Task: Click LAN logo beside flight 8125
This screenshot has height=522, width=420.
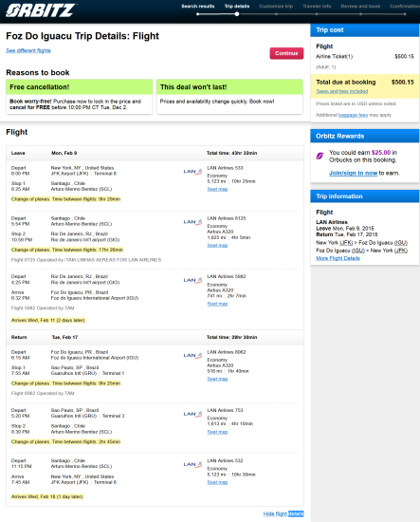Action: pos(192,222)
